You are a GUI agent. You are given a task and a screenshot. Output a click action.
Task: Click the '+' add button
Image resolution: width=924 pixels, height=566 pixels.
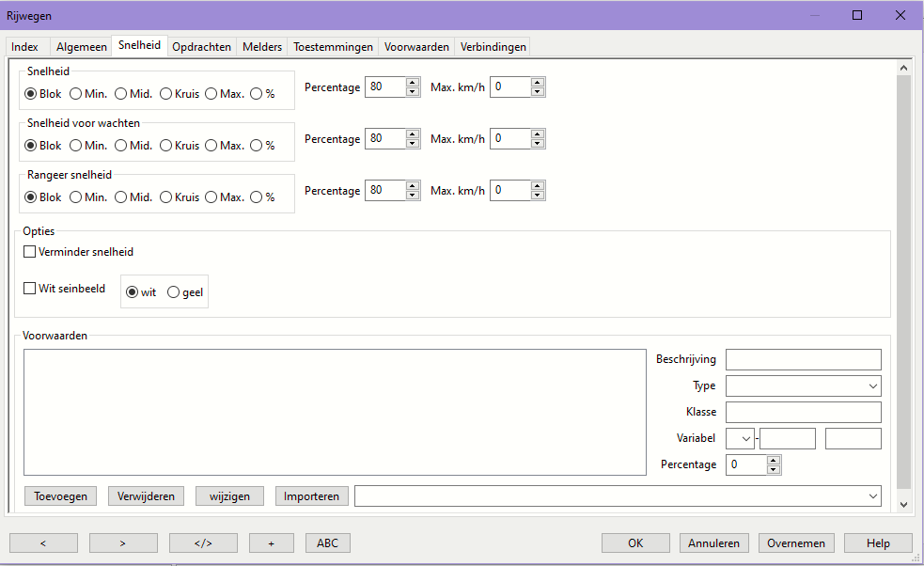[271, 542]
